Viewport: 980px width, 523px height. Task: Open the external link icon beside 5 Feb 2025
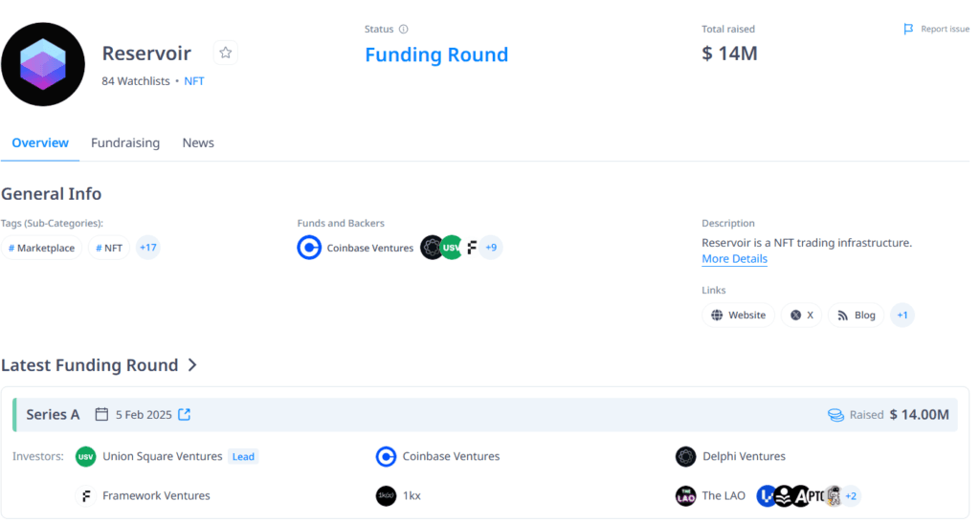pos(185,414)
